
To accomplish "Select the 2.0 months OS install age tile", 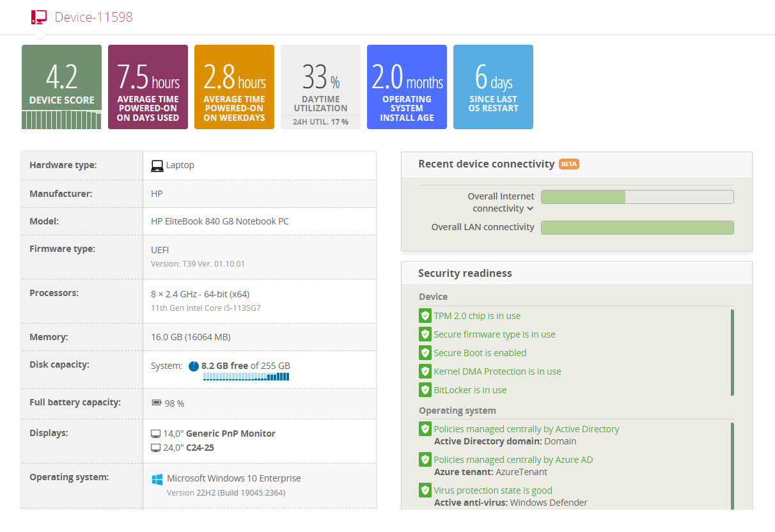I will tap(407, 87).
